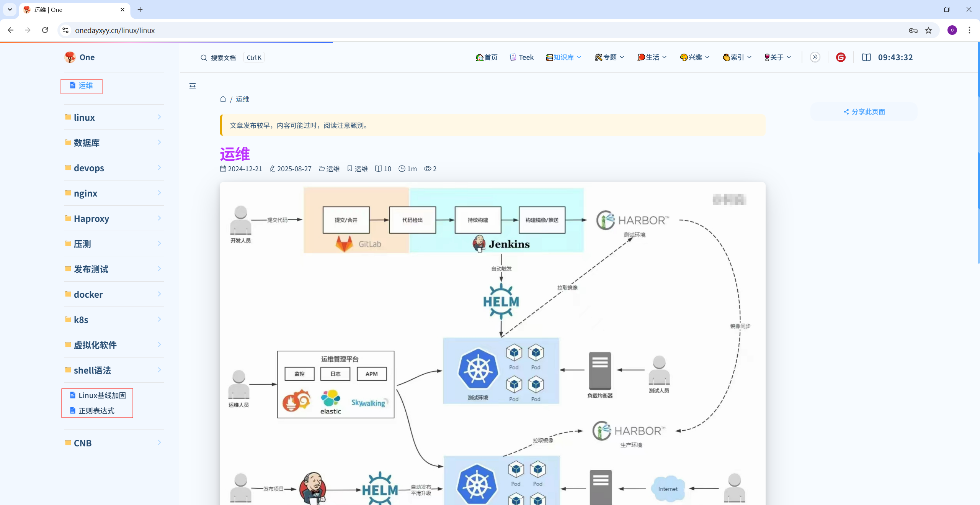
Task: Click the browser back arrow
Action: [11, 30]
